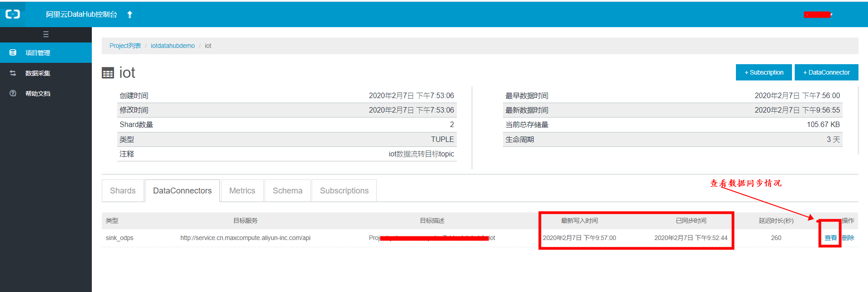Select the DataConnectors tab

click(x=182, y=191)
